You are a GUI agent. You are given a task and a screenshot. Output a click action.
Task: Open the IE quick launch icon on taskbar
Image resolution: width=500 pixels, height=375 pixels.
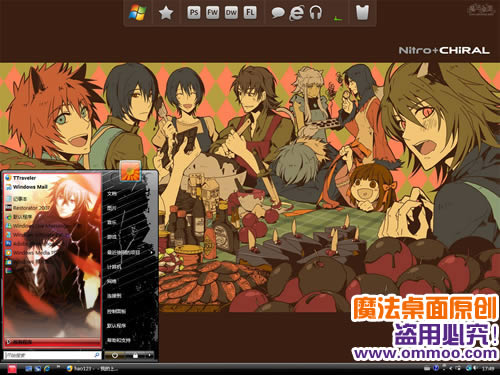[x=47, y=368]
